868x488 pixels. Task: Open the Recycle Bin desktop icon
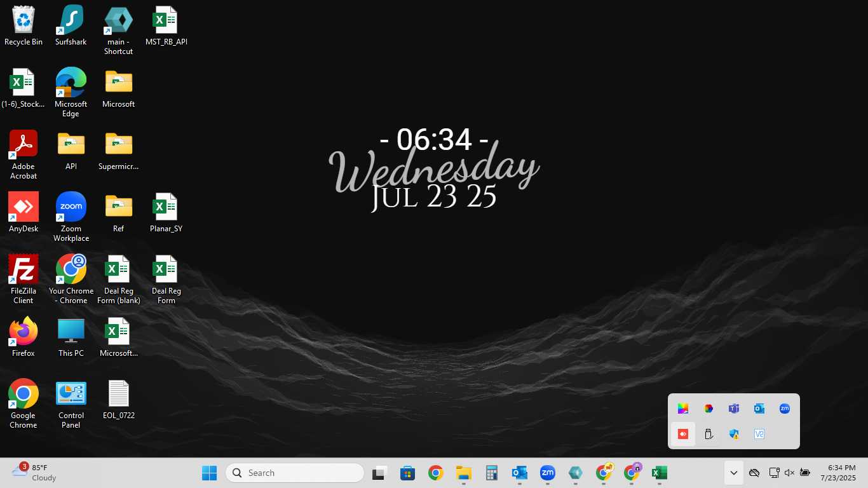coord(24,25)
